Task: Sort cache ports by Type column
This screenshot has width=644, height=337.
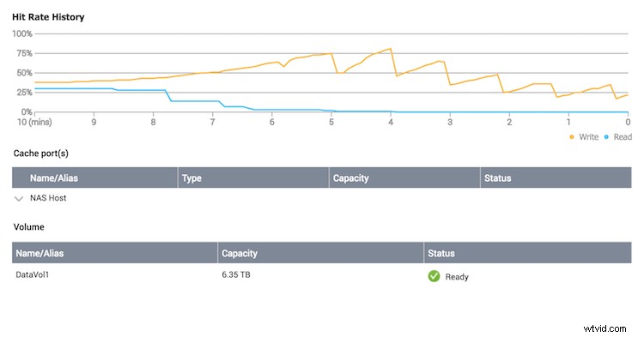Action: 253,178
